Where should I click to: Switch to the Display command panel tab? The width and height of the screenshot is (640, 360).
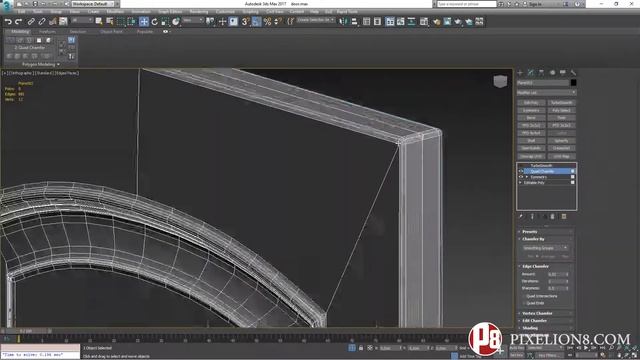(563, 73)
